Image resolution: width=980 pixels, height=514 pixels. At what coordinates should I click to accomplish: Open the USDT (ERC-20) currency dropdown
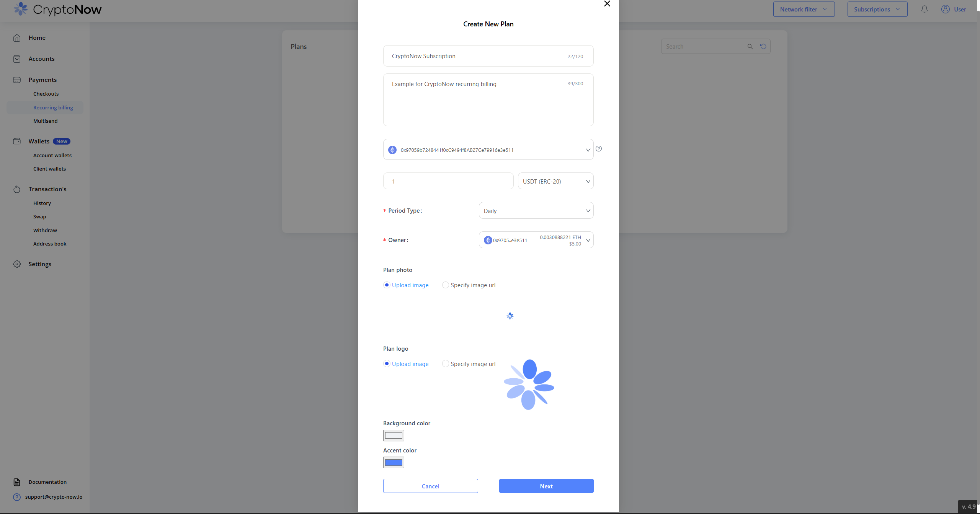(556, 181)
